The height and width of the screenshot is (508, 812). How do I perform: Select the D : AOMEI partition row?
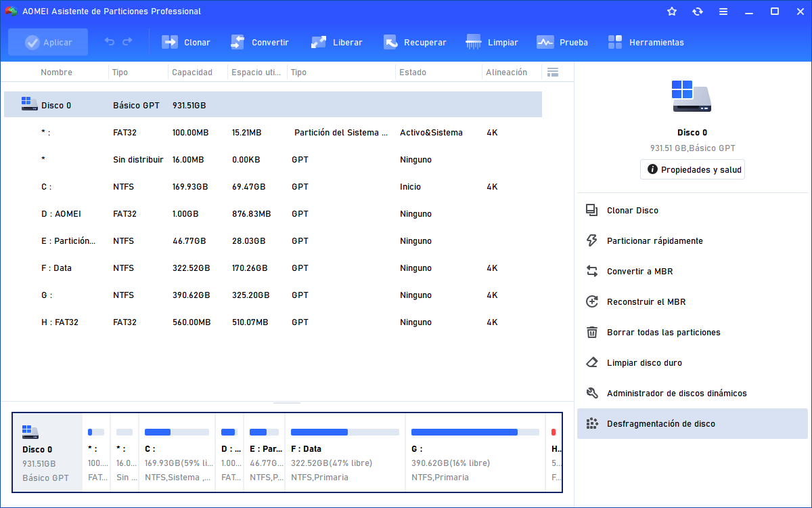273,214
